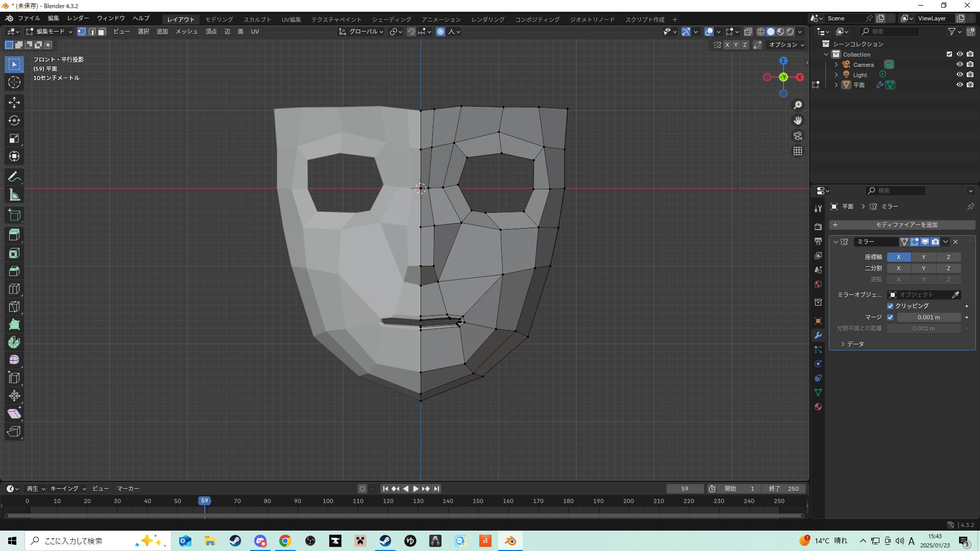Viewport: 980px width, 551px height.
Task: Click the camera view icon in the viewport
Action: point(798,136)
